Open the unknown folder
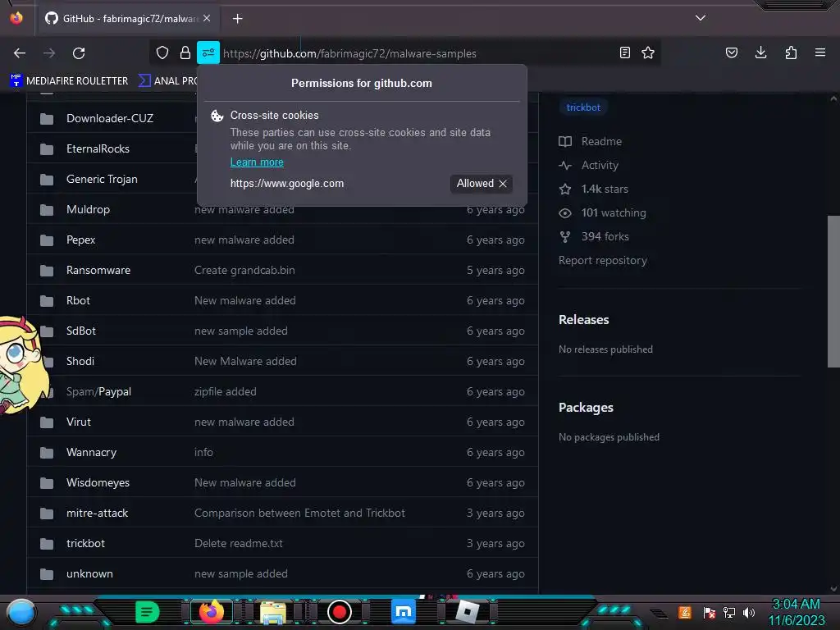840x630 pixels. [89, 573]
